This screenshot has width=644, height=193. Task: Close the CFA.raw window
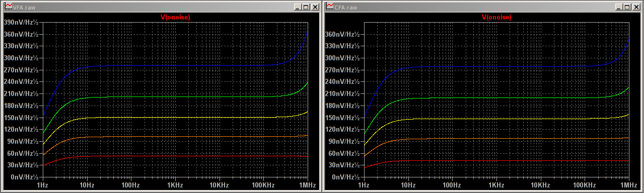[636, 7]
